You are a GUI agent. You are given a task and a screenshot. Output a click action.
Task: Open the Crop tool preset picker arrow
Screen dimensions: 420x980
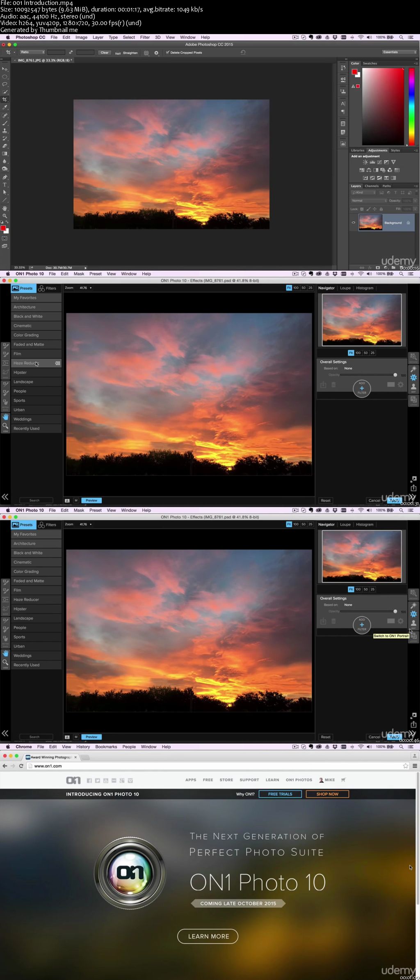14,52
